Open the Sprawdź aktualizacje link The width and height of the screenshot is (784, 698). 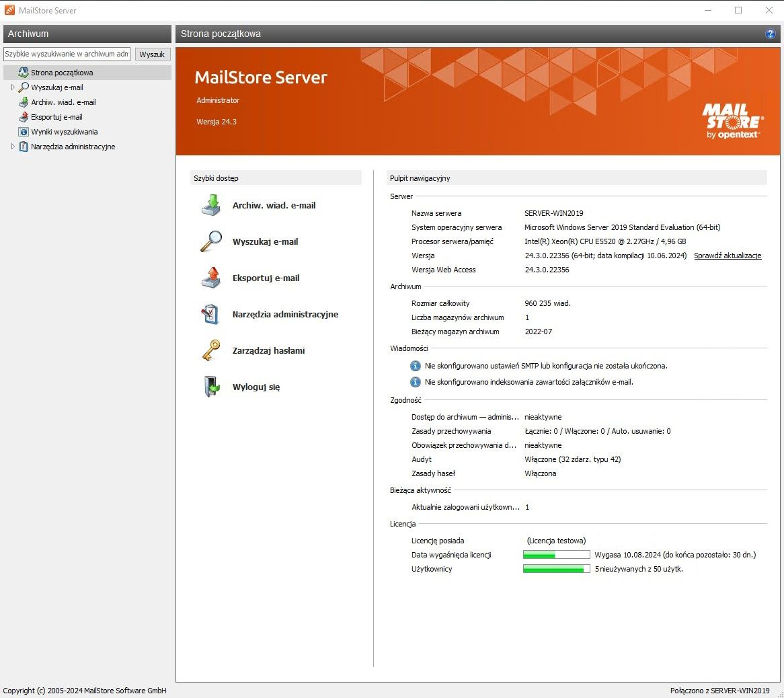(x=728, y=256)
